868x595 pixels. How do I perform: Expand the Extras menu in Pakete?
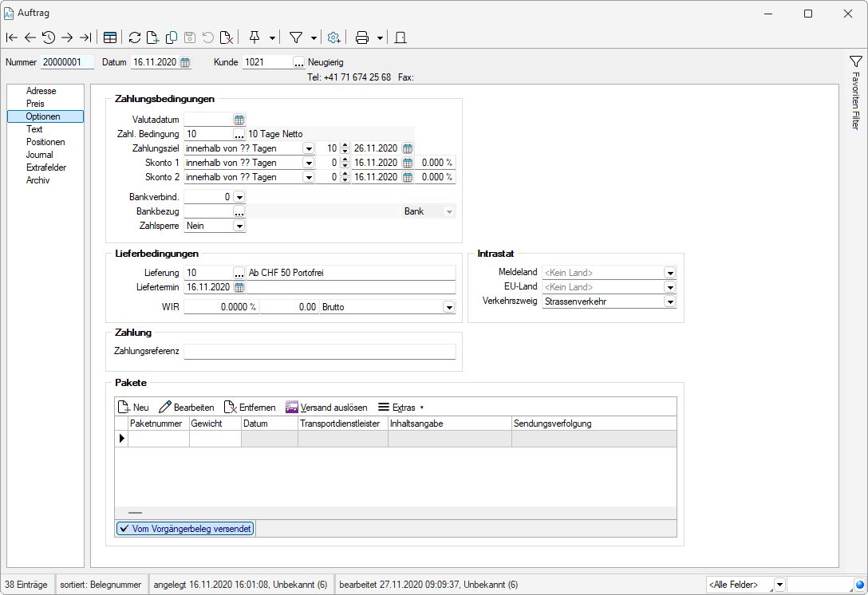tap(401, 407)
